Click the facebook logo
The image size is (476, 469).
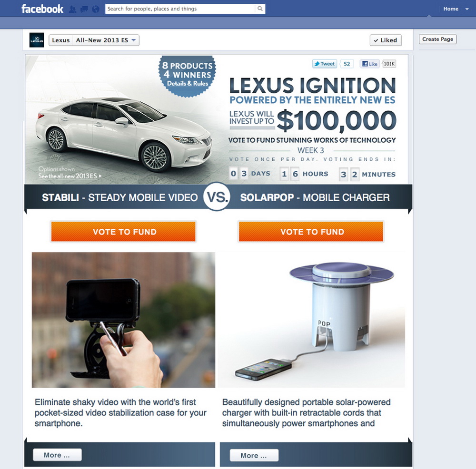tap(42, 9)
